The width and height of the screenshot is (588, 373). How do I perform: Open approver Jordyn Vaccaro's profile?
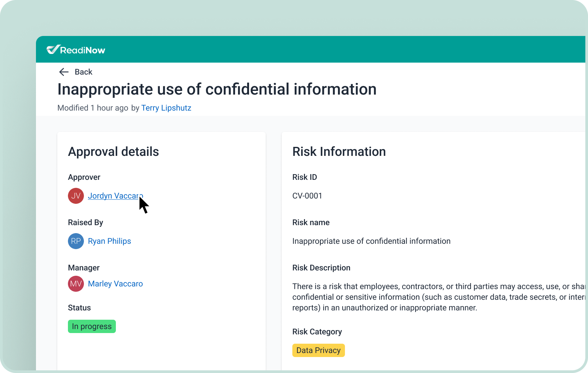[113, 196]
